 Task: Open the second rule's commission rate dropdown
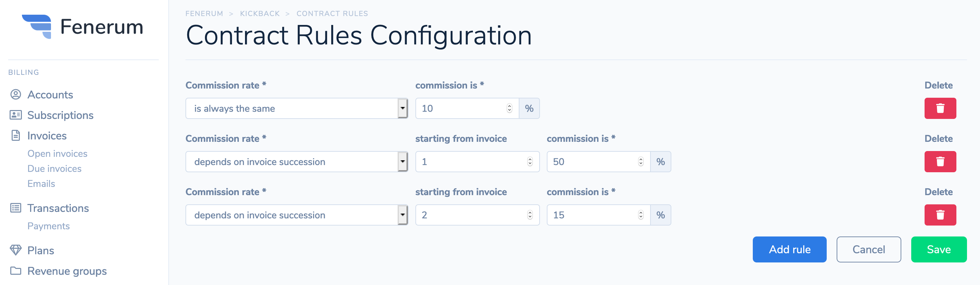297,162
